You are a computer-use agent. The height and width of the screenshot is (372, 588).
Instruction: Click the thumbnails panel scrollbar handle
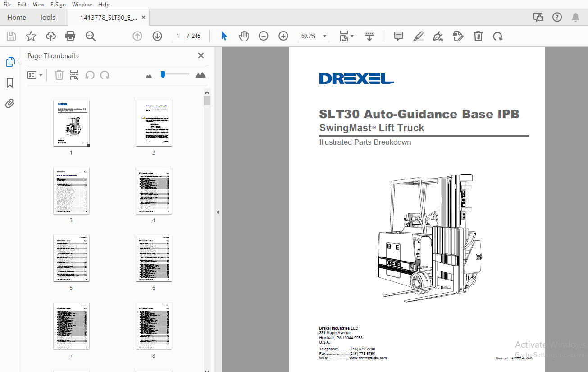[x=207, y=100]
